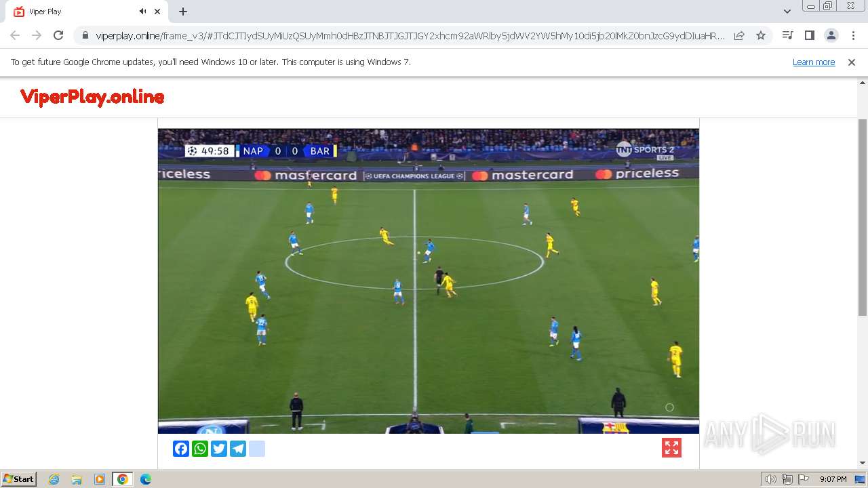The height and width of the screenshot is (488, 868).
Task: Open Windows Media Player from taskbar
Action: [100, 479]
